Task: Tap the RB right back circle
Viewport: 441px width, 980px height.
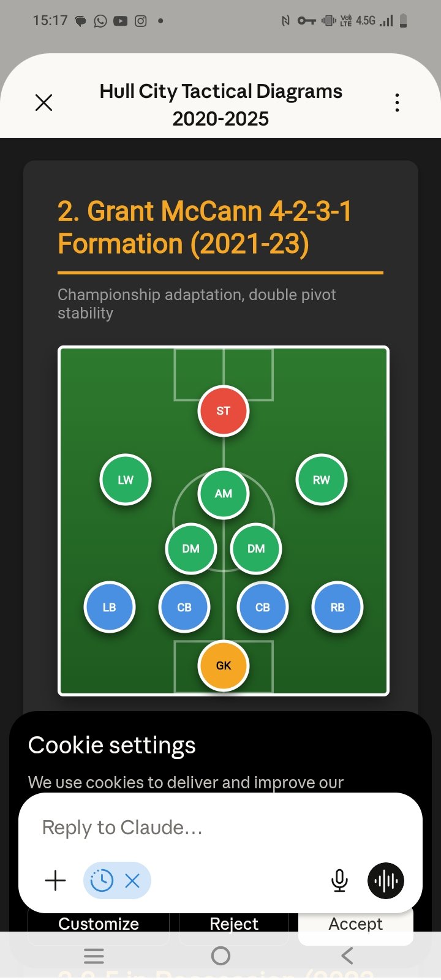Action: pyautogui.click(x=337, y=607)
